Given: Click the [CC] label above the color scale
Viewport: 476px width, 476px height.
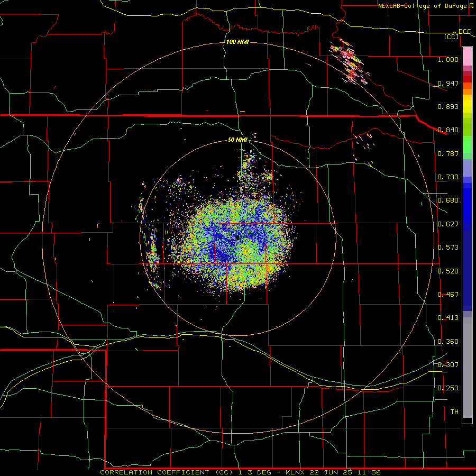Looking at the screenshot, I should 451,36.
